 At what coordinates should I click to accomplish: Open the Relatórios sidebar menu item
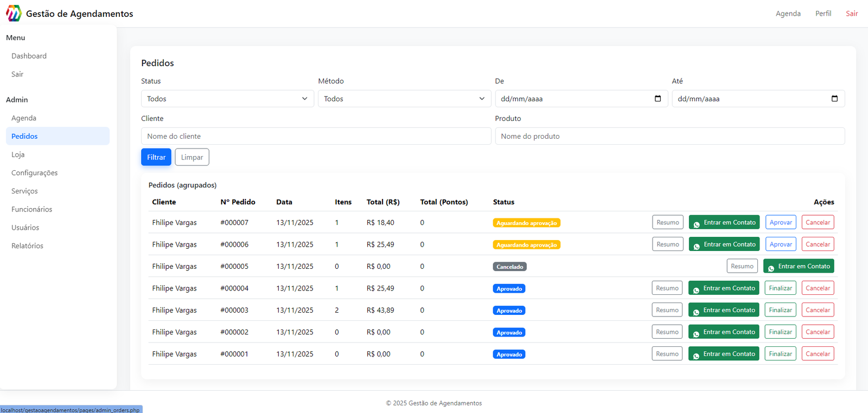pyautogui.click(x=27, y=246)
